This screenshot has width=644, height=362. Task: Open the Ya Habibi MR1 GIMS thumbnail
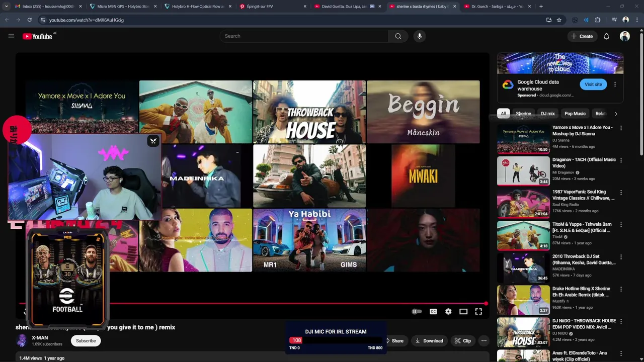coord(309,240)
